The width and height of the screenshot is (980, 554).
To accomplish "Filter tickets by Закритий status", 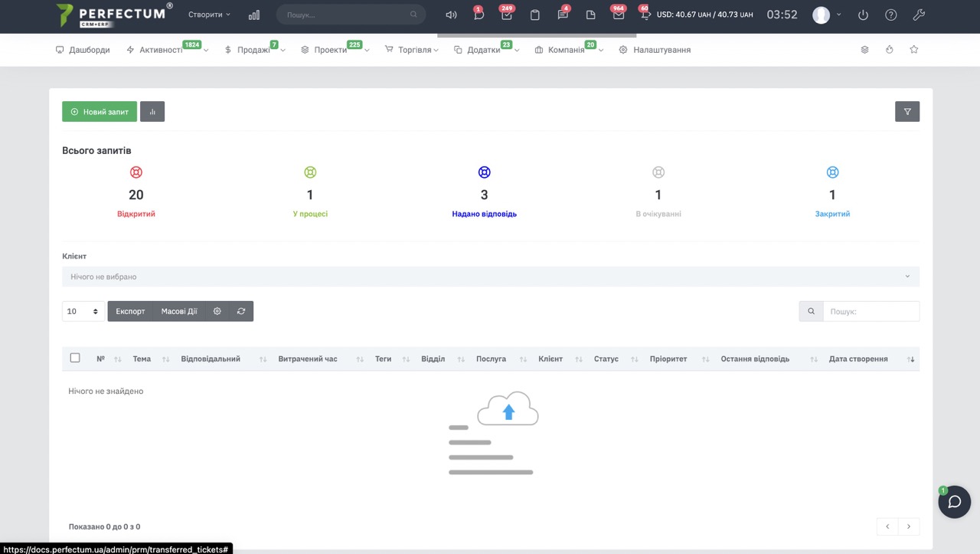I will [832, 214].
